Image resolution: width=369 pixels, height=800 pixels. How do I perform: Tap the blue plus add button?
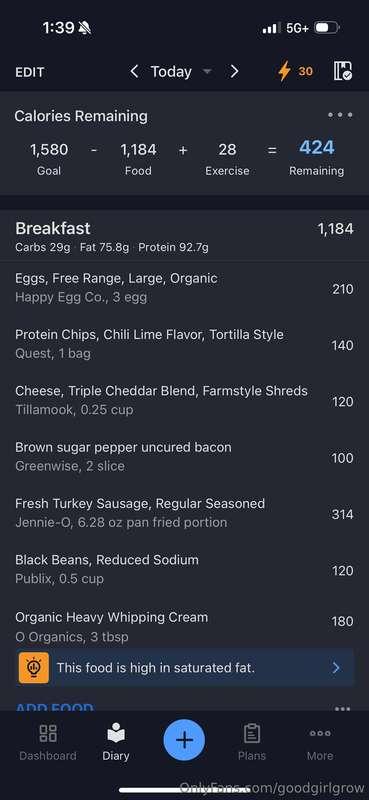184,740
